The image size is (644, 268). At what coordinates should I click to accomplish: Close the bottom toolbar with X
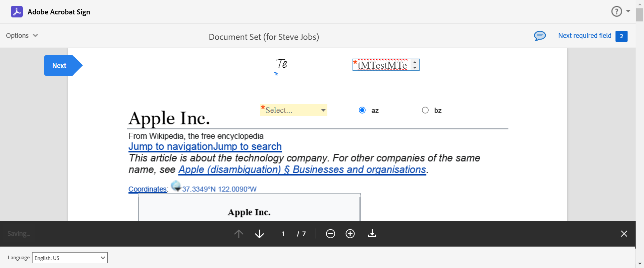[624, 233]
